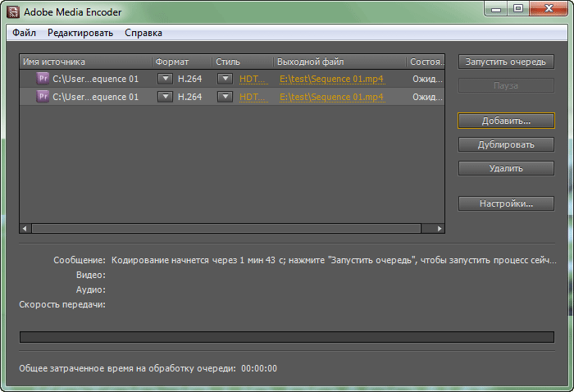Open format dropdown in the second row

coord(165,97)
